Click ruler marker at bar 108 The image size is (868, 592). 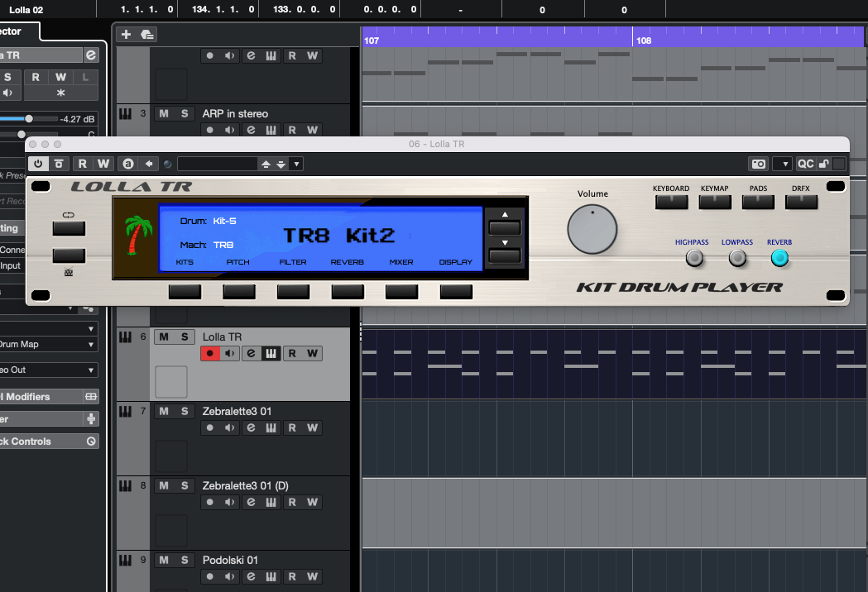643,41
